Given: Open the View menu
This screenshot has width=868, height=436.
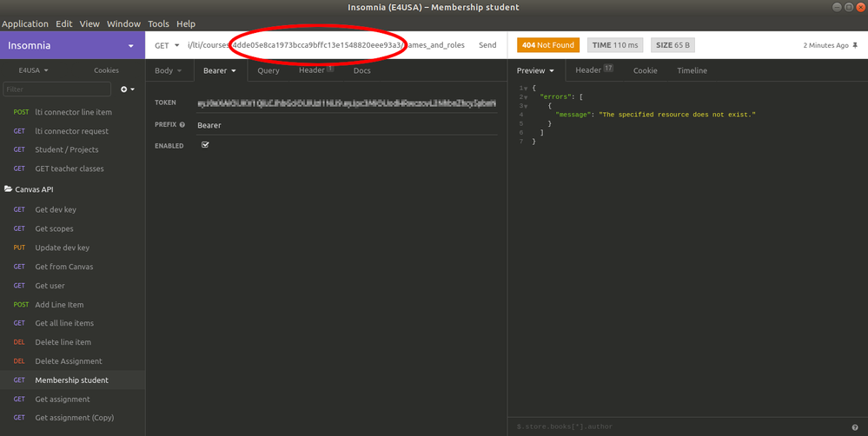Looking at the screenshot, I should 89,23.
